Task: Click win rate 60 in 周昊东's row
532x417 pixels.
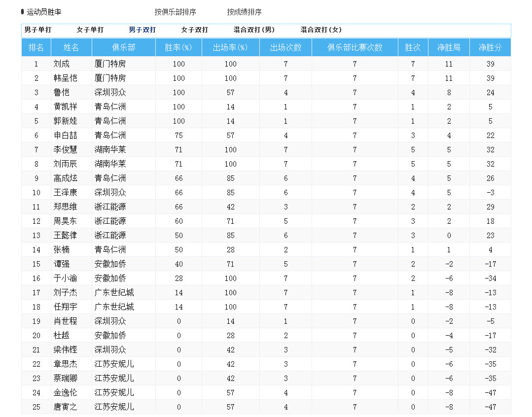Action: [179, 221]
